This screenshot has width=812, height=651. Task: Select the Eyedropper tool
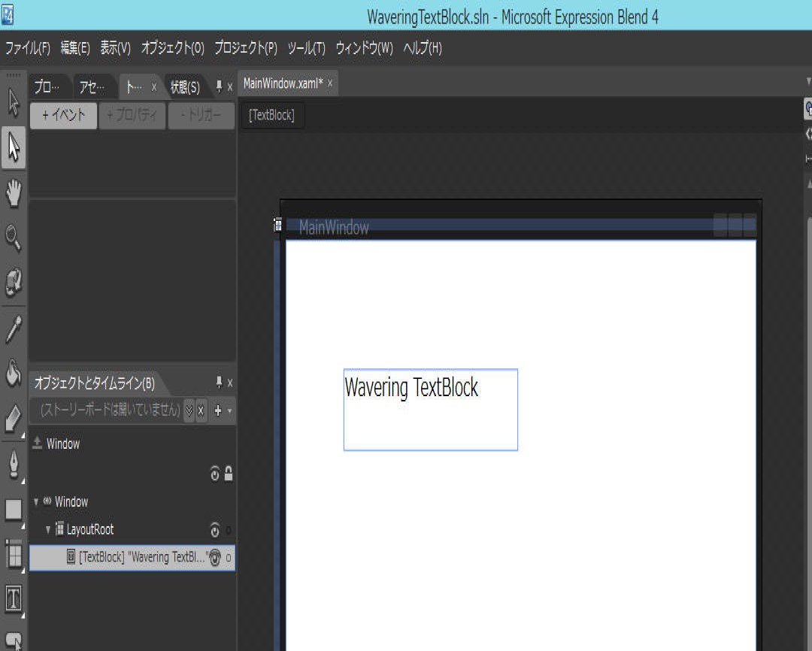click(14, 329)
